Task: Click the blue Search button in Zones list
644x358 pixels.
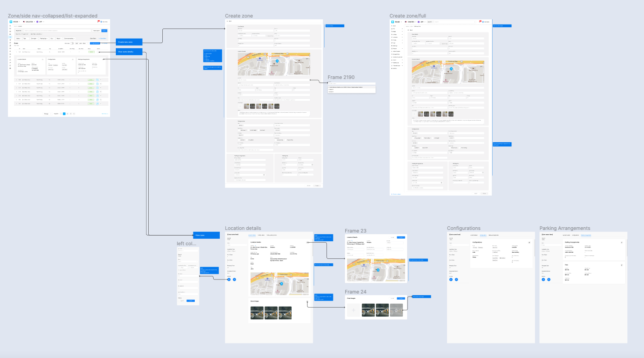Action: (x=104, y=31)
